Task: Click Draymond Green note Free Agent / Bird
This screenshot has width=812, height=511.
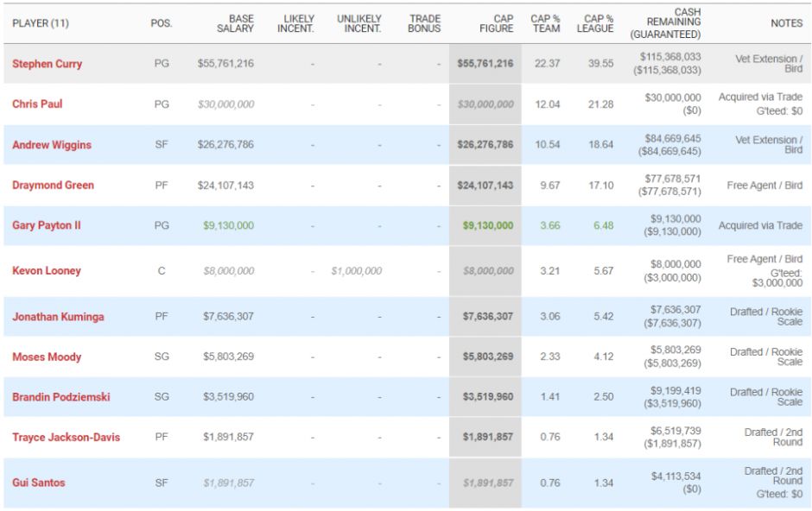Action: click(764, 186)
